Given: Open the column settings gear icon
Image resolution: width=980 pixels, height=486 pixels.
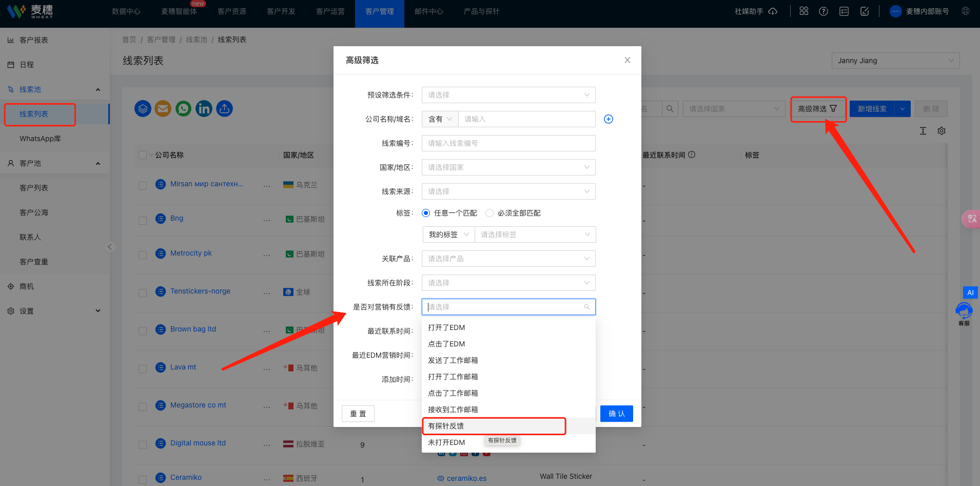Looking at the screenshot, I should click(x=942, y=131).
